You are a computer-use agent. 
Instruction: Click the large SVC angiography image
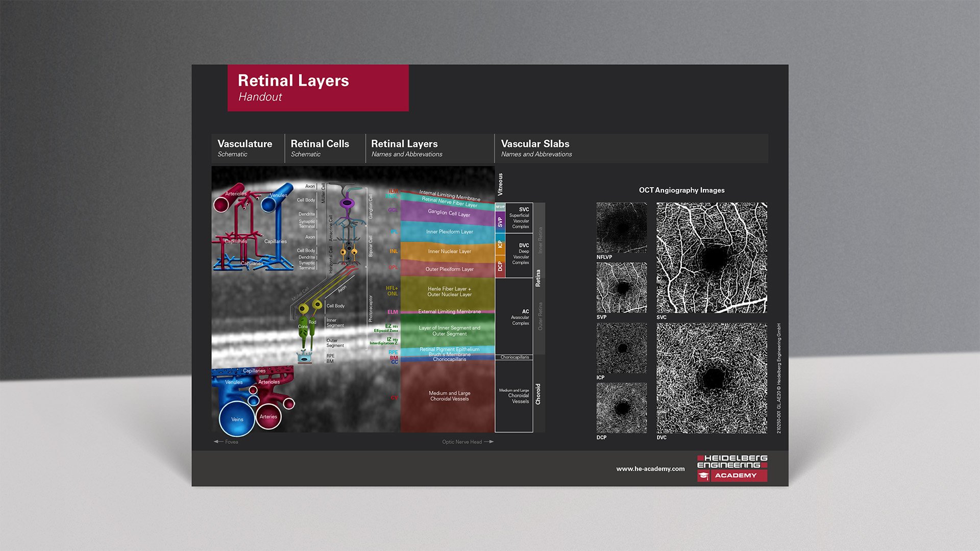(712, 258)
